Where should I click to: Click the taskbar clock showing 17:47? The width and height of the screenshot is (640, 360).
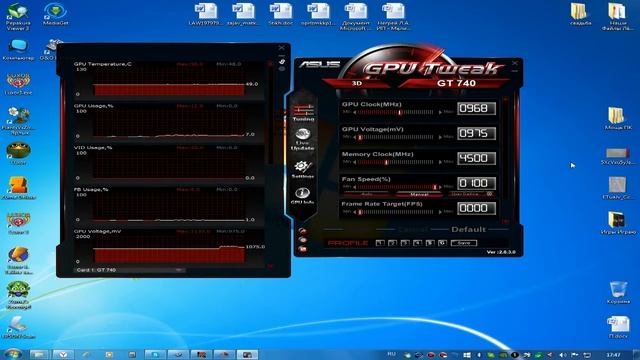613,355
